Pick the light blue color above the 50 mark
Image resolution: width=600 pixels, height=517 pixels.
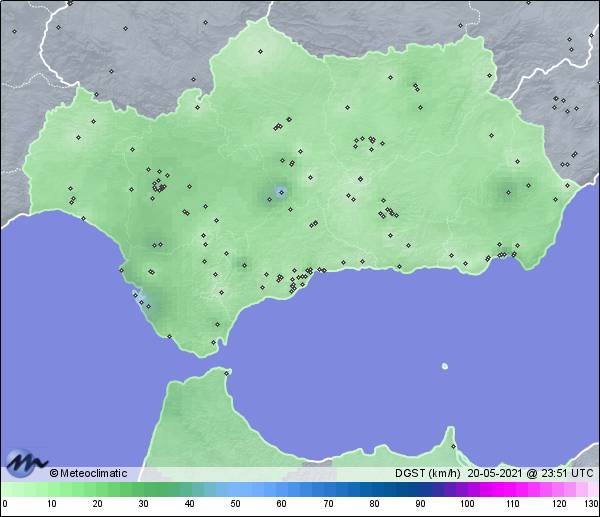[235, 489]
